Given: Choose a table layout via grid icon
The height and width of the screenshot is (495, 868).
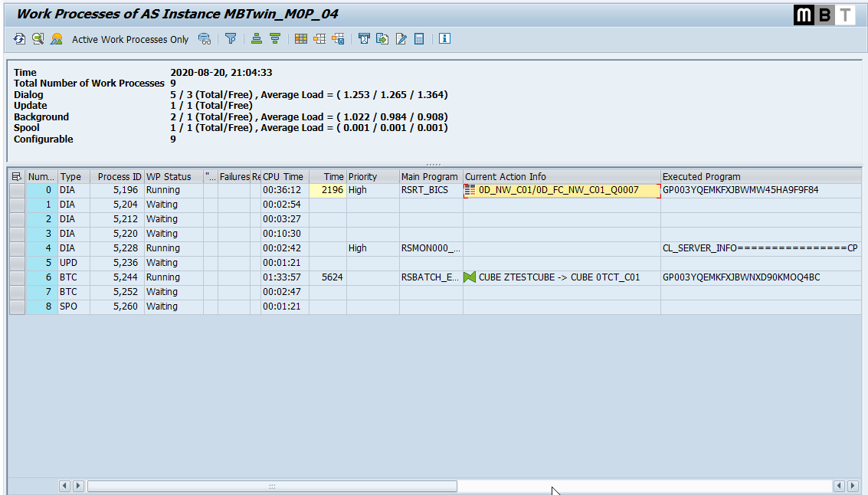Looking at the screenshot, I should [x=300, y=38].
